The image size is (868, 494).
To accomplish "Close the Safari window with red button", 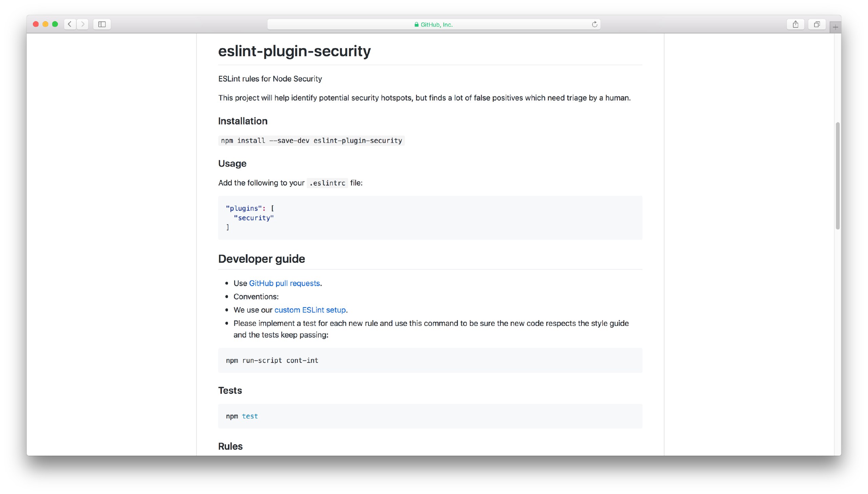I will tap(36, 24).
